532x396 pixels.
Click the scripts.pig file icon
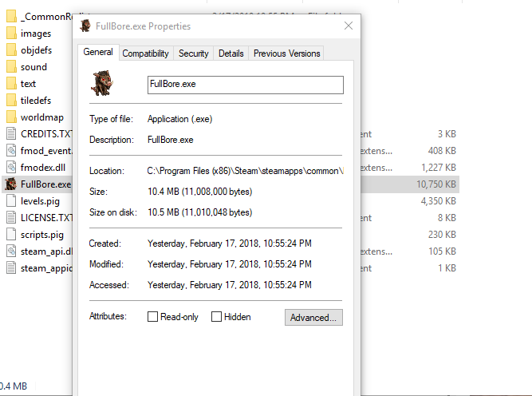(x=11, y=235)
